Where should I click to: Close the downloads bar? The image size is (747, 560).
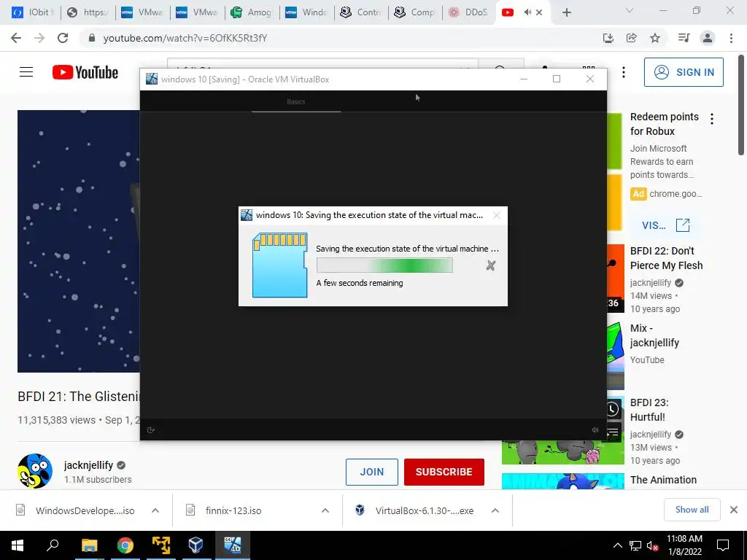point(734,510)
